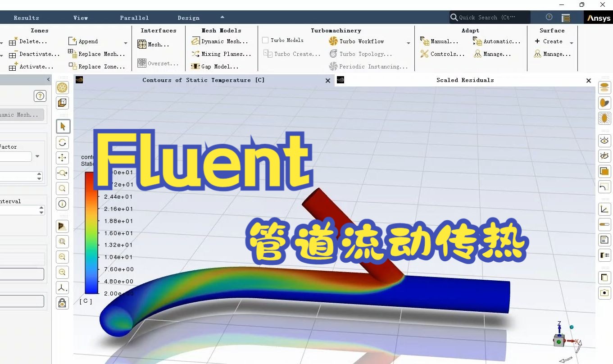
Task: Expand the Append dropdown arrow
Action: 126,43
